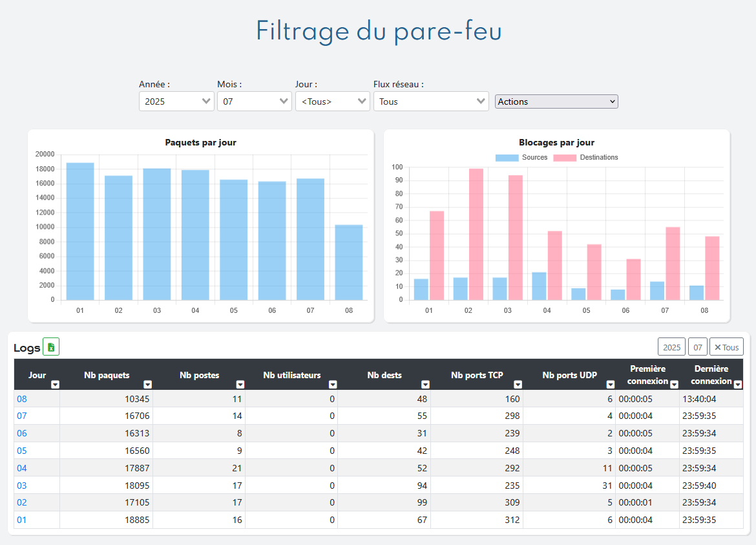Select the 18885 packets cell

pyautogui.click(x=106, y=520)
